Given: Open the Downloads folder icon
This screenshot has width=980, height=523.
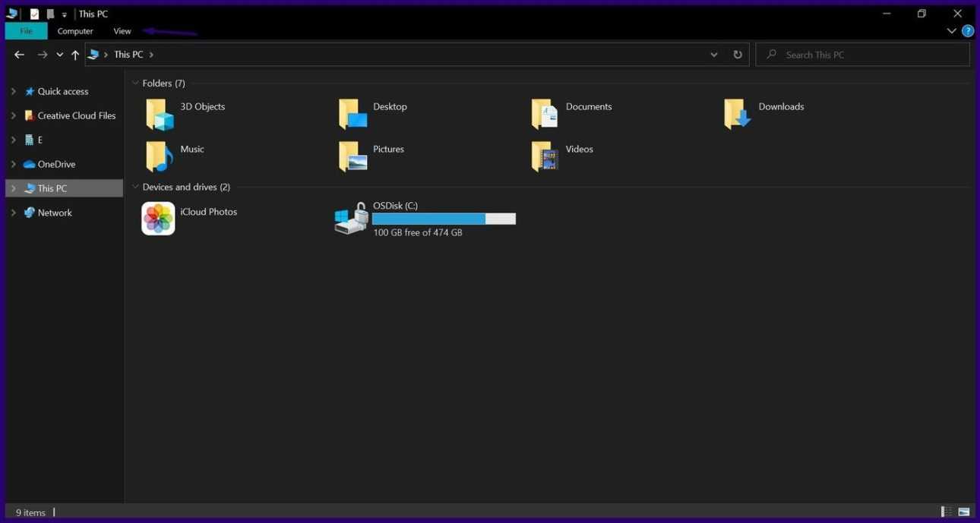Looking at the screenshot, I should [x=738, y=114].
